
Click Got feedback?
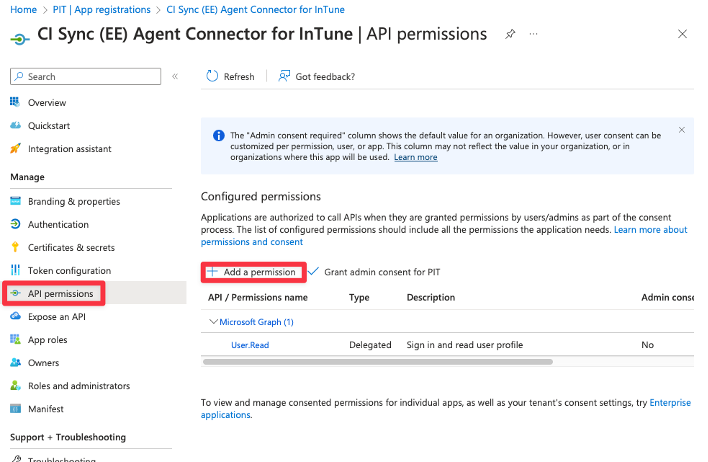[317, 76]
